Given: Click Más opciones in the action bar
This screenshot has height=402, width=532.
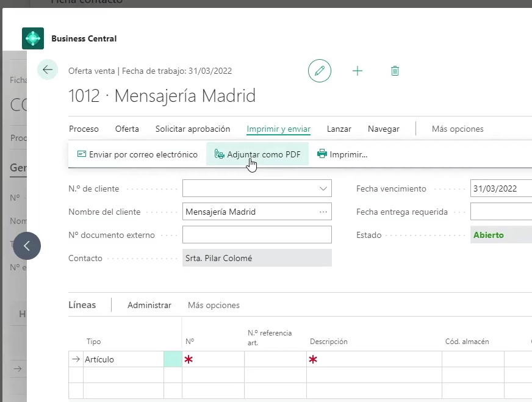Looking at the screenshot, I should coord(458,129).
